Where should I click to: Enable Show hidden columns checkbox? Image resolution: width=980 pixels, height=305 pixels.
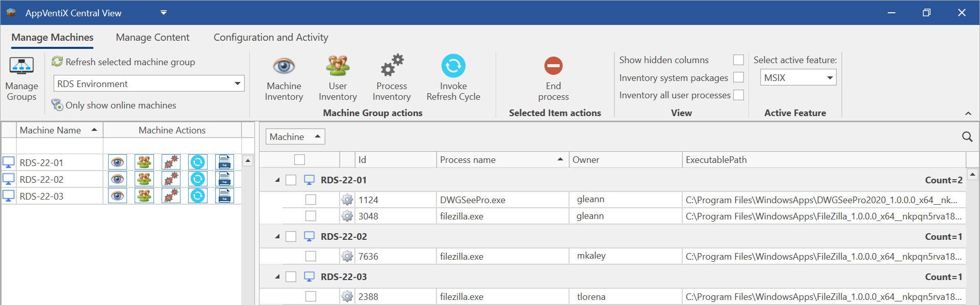(x=738, y=60)
